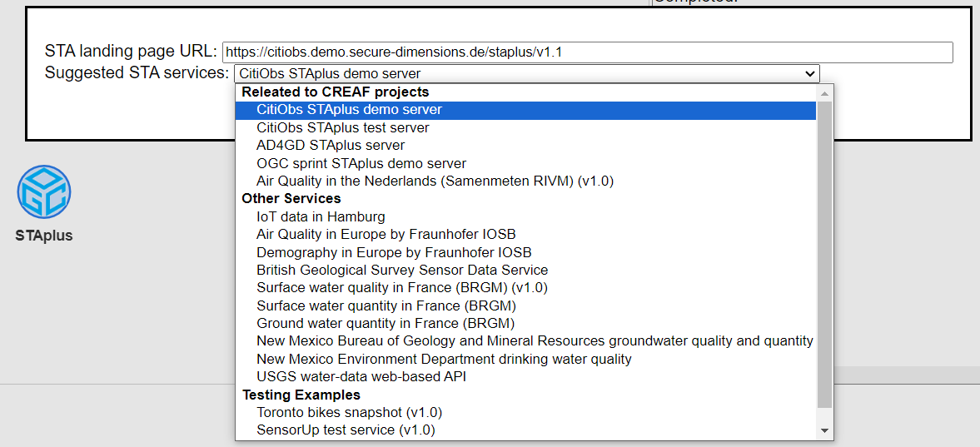Viewport: 980px width, 447px height.
Task: Choose OGC sprint STAplus demo server
Action: pos(525,164)
